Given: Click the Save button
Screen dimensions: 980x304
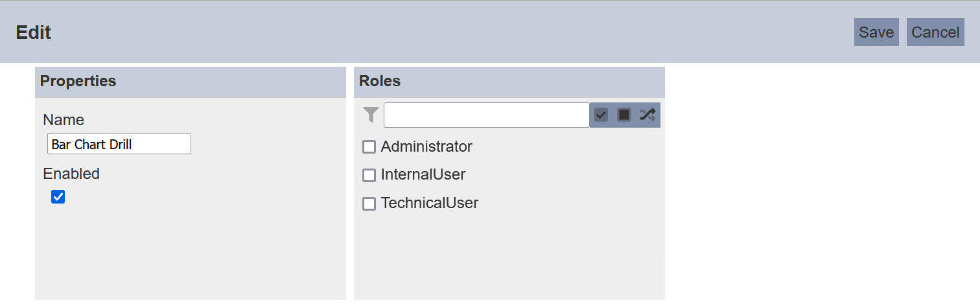Looking at the screenshot, I should click(876, 32).
